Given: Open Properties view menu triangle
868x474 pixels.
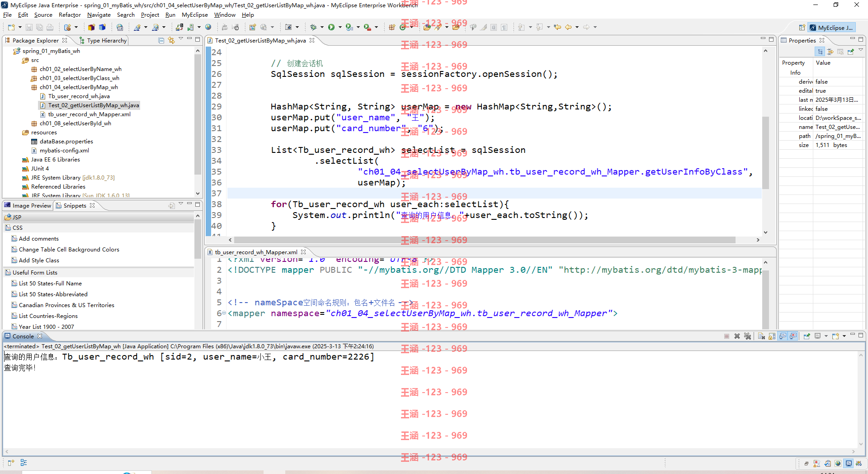Looking at the screenshot, I should 861,50.
